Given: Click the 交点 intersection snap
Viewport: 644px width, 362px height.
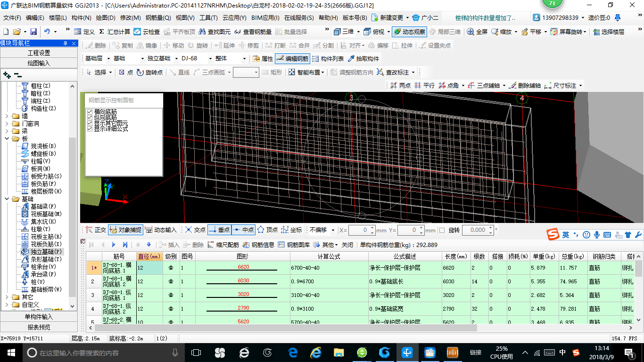Looking at the screenshot, I should (x=195, y=230).
